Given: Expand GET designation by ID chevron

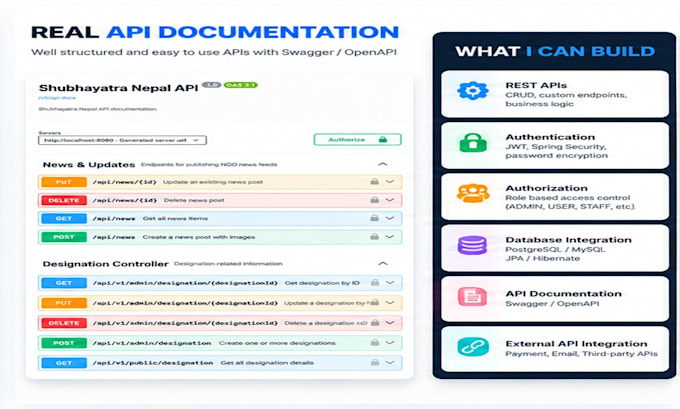Looking at the screenshot, I should point(390,283).
